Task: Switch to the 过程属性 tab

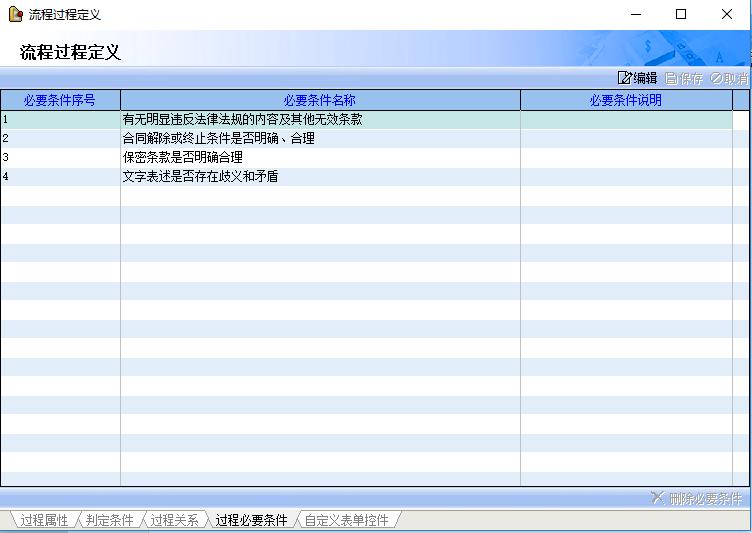Action: [44, 520]
